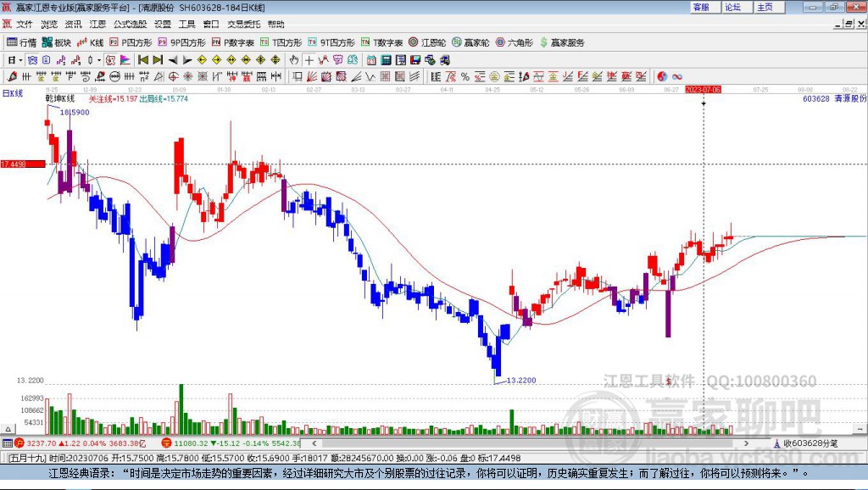Open the 公式选股 menu
The height and width of the screenshot is (490, 868).
click(130, 24)
